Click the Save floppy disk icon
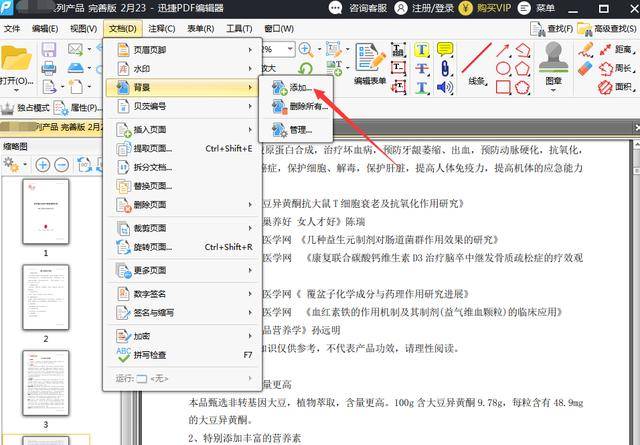Screen dimensions: 640x445 point(49,49)
